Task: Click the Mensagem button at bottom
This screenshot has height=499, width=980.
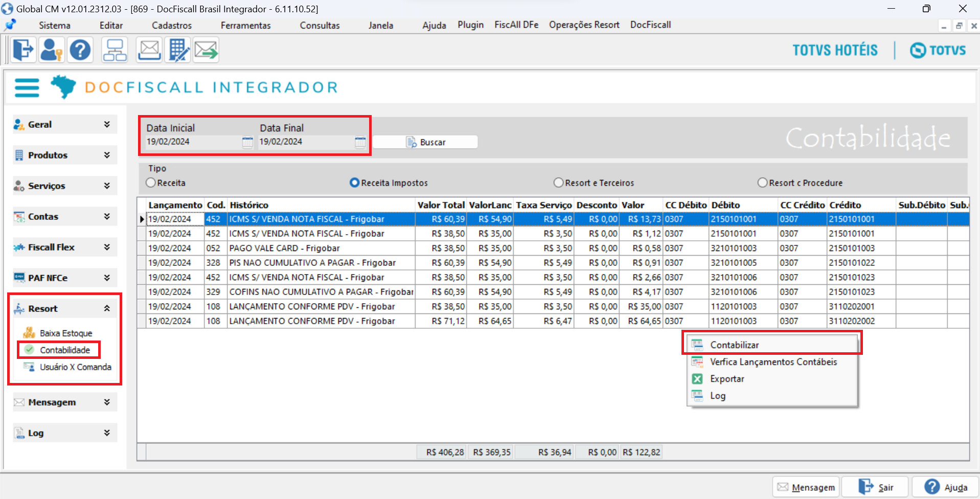Action: click(806, 487)
